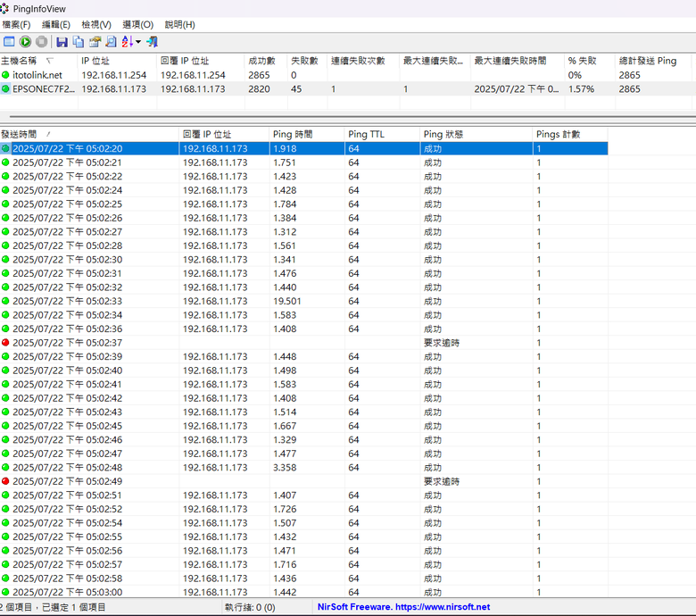The image size is (696, 616).
Task: Open the 編輯(E) menu
Action: [56, 24]
